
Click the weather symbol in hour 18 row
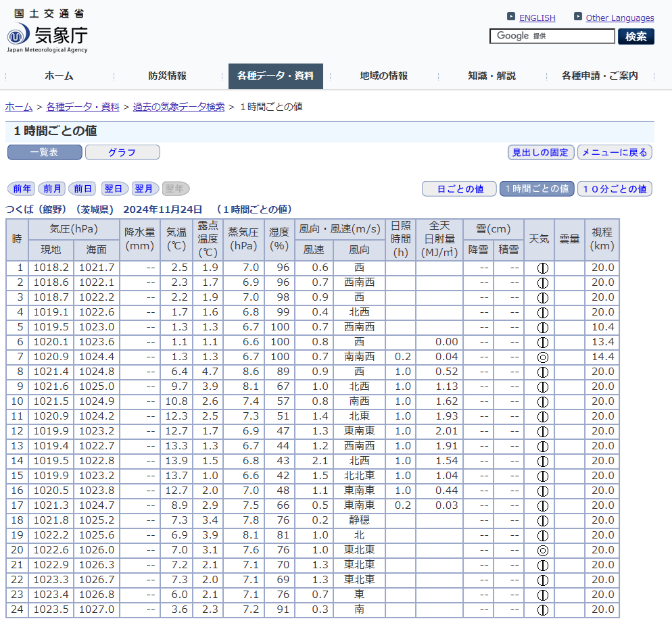[543, 521]
